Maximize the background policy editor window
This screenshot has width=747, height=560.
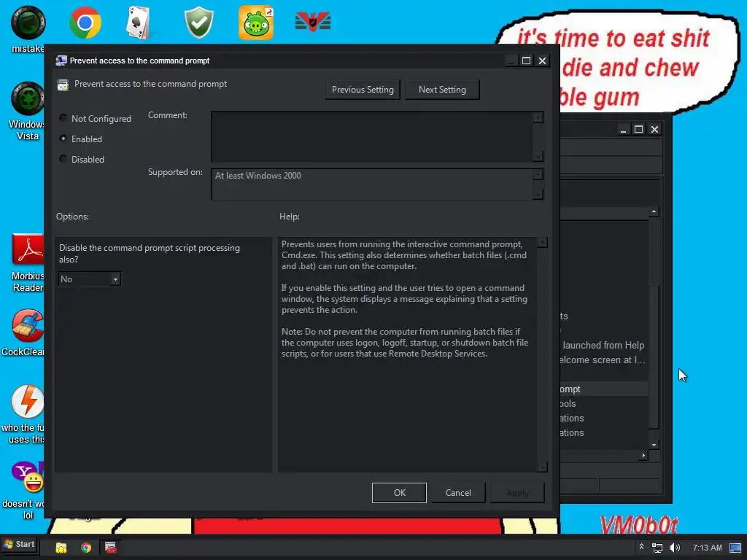coord(639,129)
